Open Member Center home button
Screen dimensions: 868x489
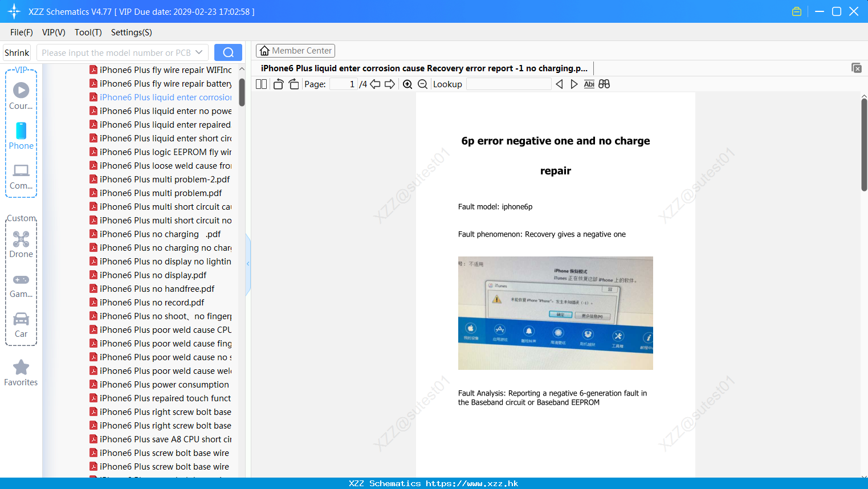(x=295, y=51)
